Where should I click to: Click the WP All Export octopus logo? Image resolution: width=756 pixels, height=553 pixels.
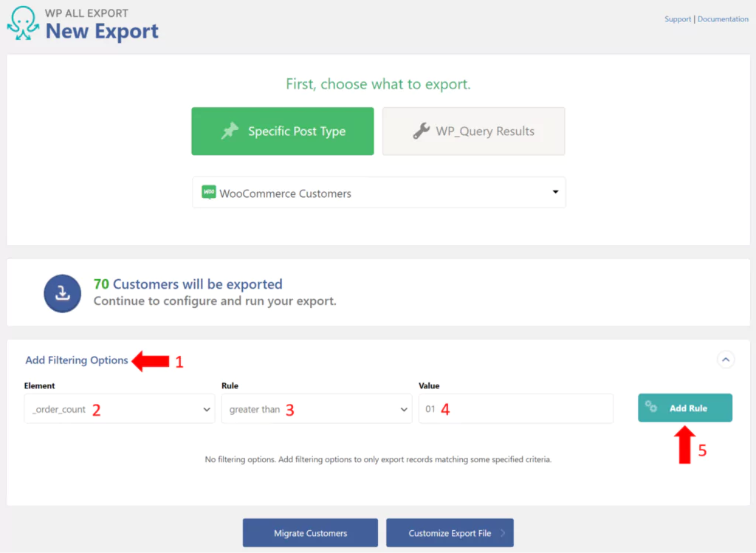coord(23,23)
